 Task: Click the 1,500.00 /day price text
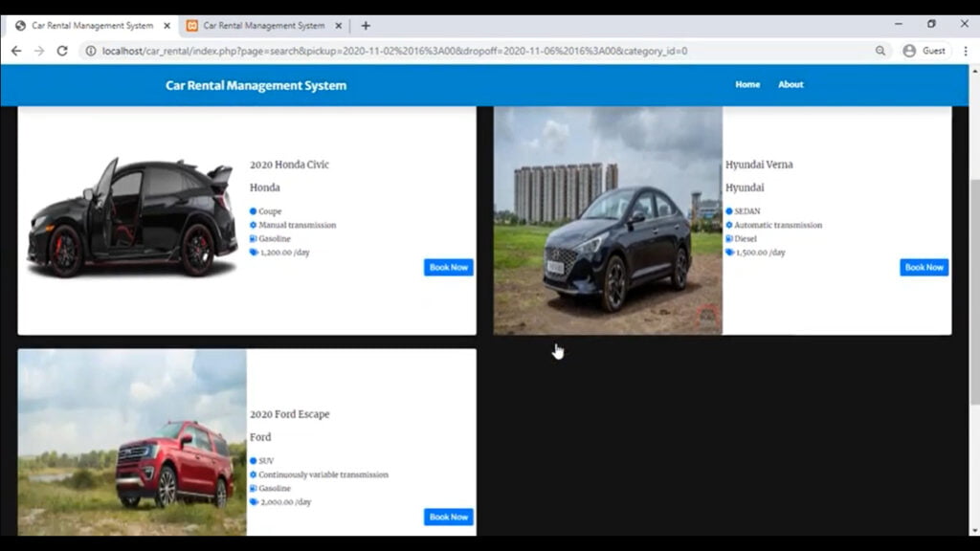(761, 253)
